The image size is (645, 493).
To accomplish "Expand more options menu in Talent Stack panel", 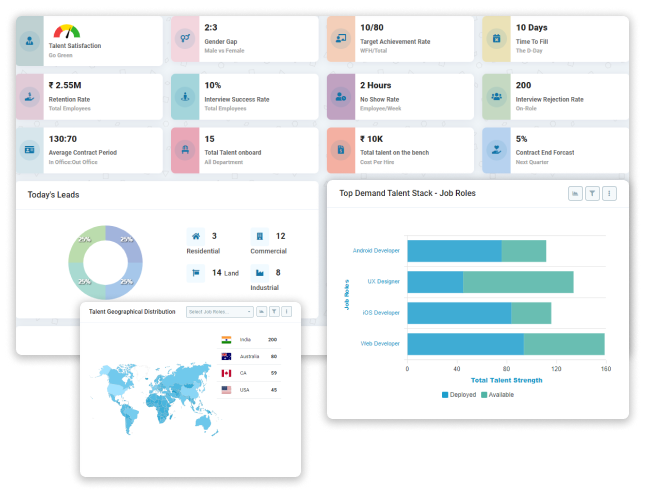I will click(609, 193).
